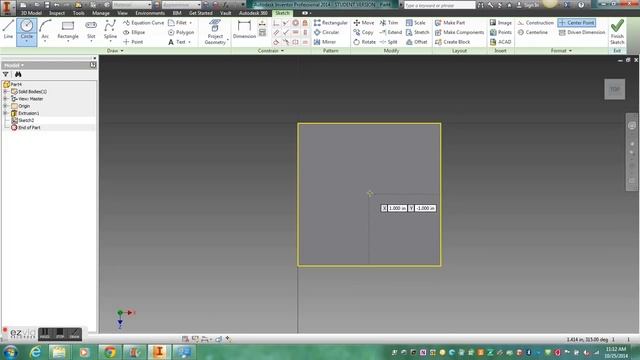Expand the Origin node

(6, 106)
